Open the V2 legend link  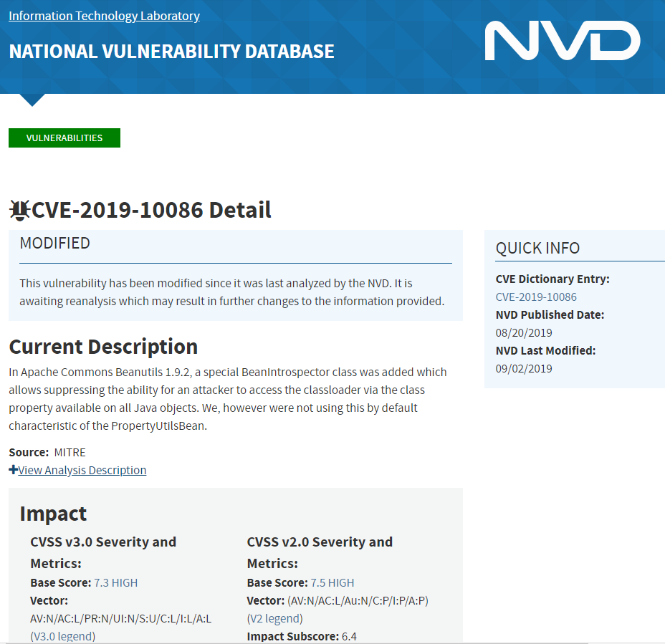(x=275, y=617)
